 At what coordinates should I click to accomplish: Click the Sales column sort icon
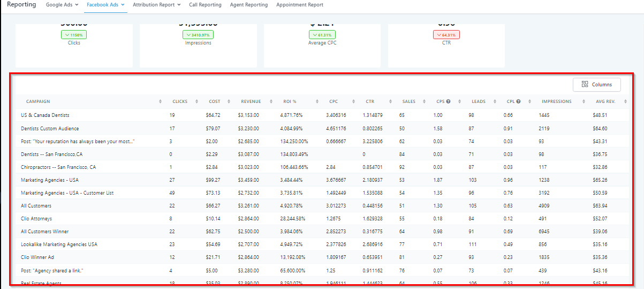(x=423, y=102)
